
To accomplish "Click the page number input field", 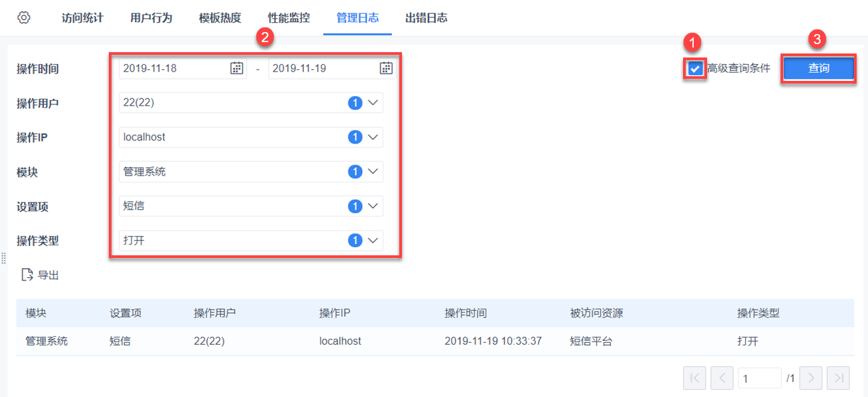I will 760,378.
